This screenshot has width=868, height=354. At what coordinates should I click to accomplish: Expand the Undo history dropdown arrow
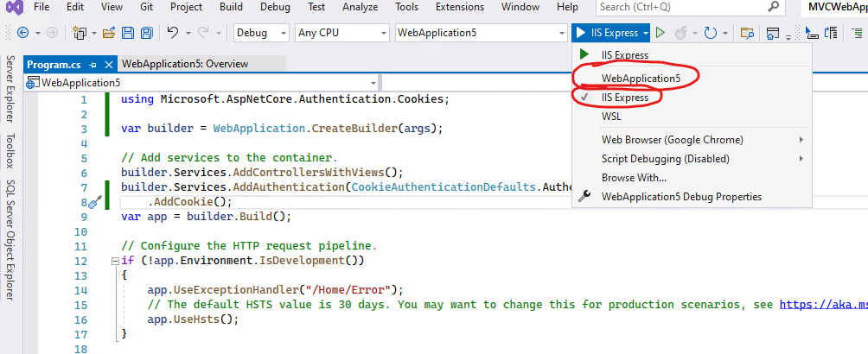point(188,33)
